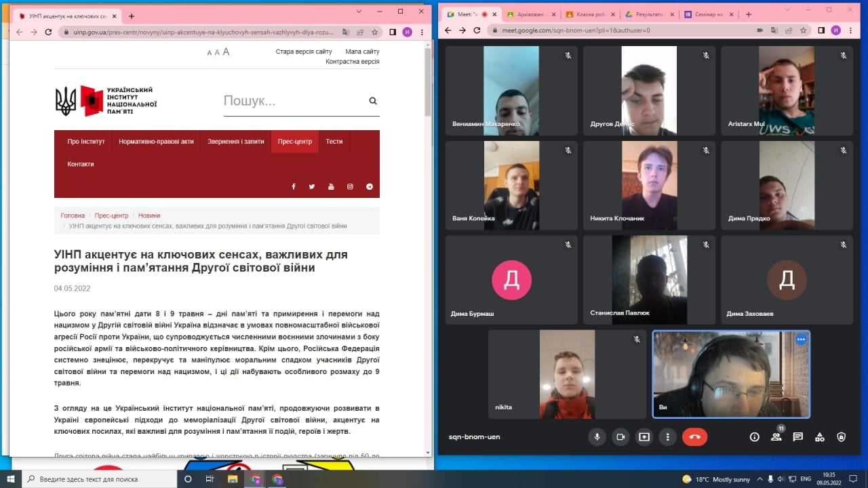Open the Контакти menu item
The height and width of the screenshot is (488, 868).
[x=81, y=164]
